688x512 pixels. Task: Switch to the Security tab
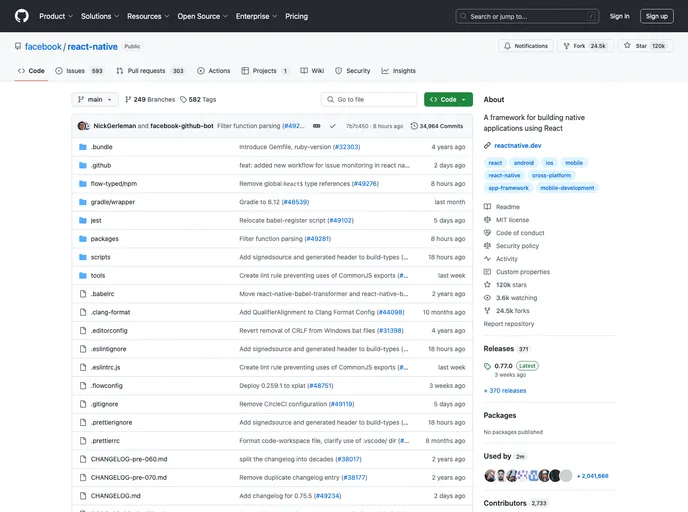(353, 71)
